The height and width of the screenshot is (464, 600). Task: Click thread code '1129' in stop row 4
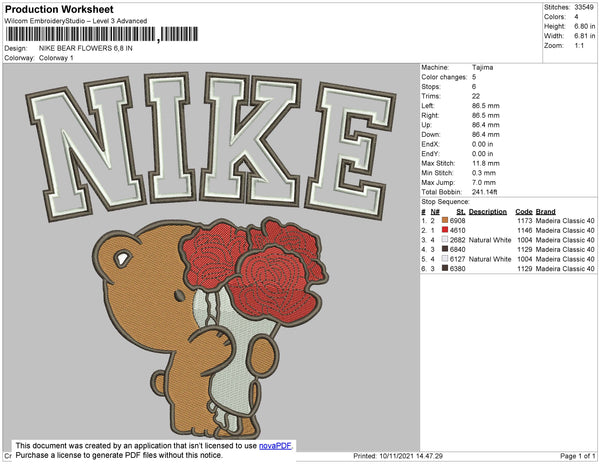[525, 249]
